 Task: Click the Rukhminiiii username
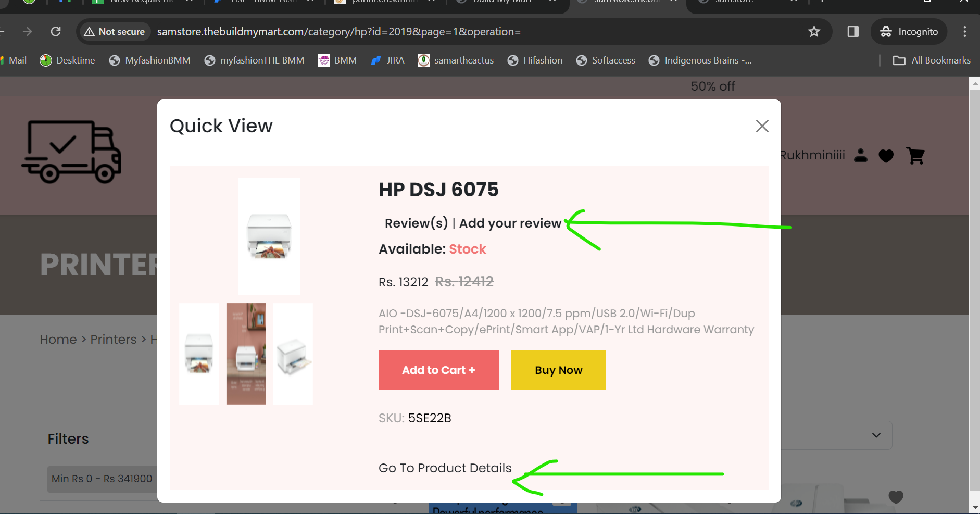(x=813, y=155)
